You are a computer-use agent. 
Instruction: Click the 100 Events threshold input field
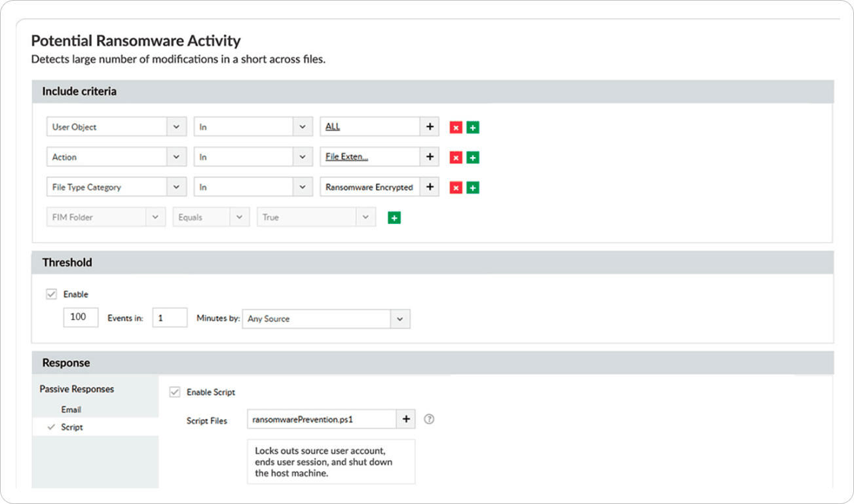80,317
